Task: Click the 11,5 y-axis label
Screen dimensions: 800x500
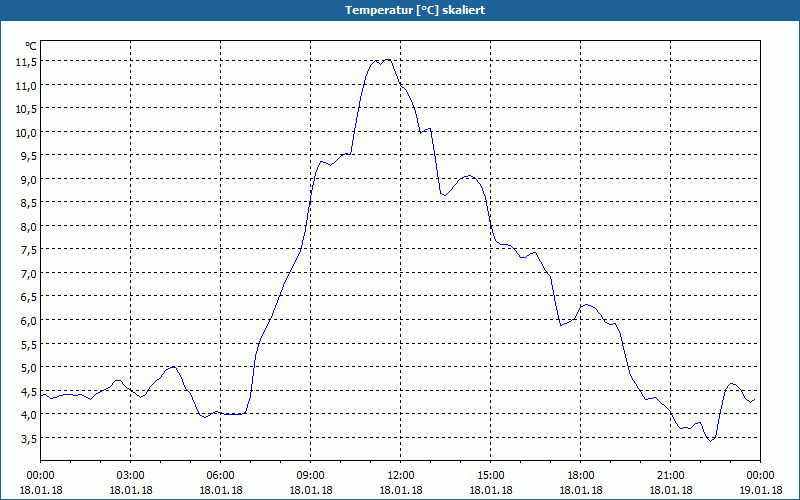Action: point(27,62)
